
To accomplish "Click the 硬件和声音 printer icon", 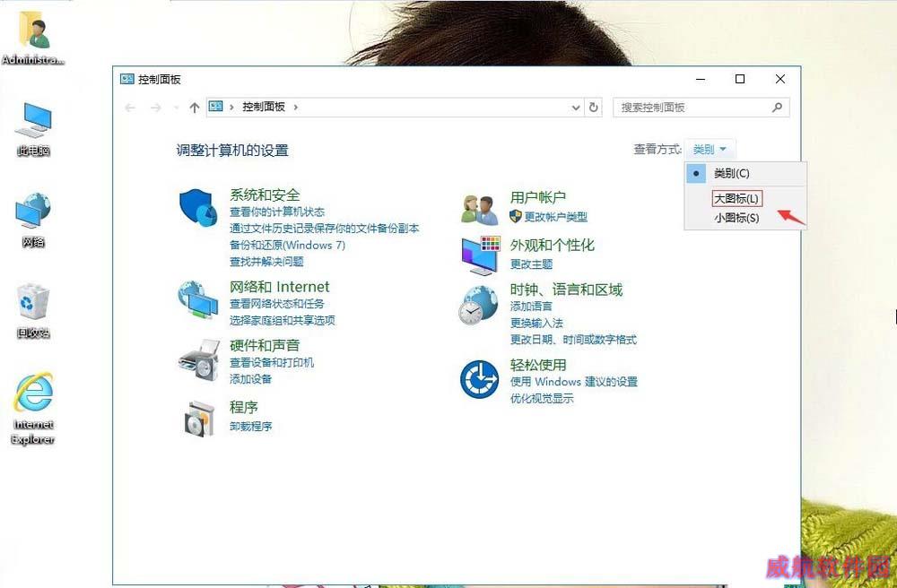I will (198, 359).
